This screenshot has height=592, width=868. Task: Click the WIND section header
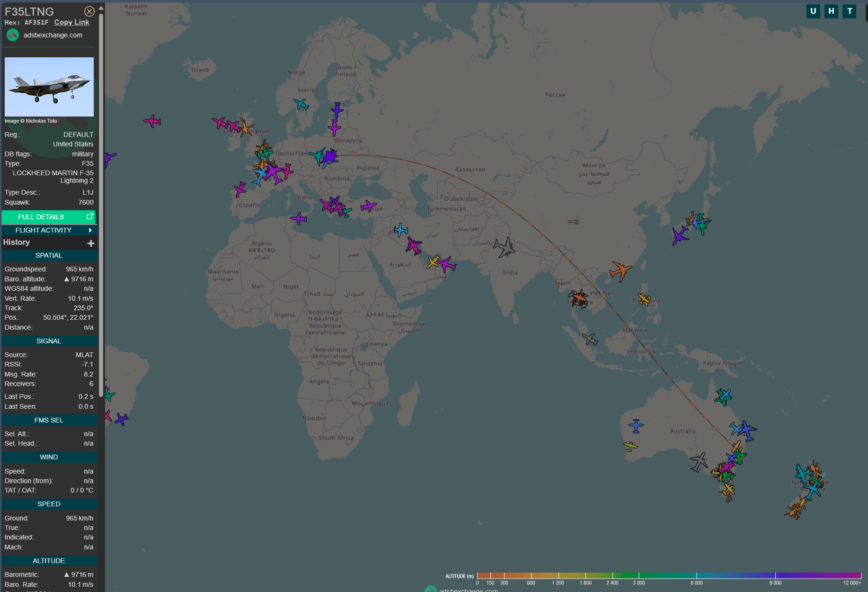coord(49,457)
